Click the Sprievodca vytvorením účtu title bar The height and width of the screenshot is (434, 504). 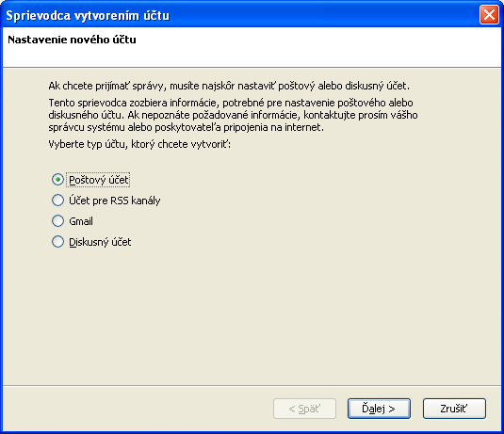click(x=239, y=15)
